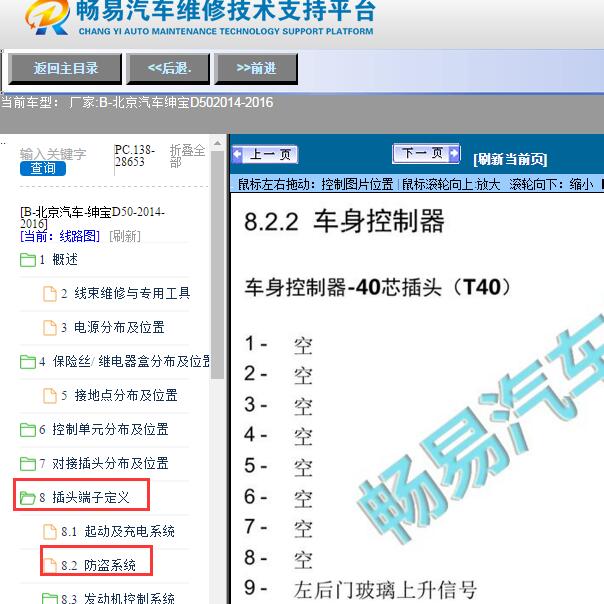Viewport: 604px width, 604px height.
Task: Click folder icon beside 6 控制单元分布及位置
Action: (x=28, y=430)
